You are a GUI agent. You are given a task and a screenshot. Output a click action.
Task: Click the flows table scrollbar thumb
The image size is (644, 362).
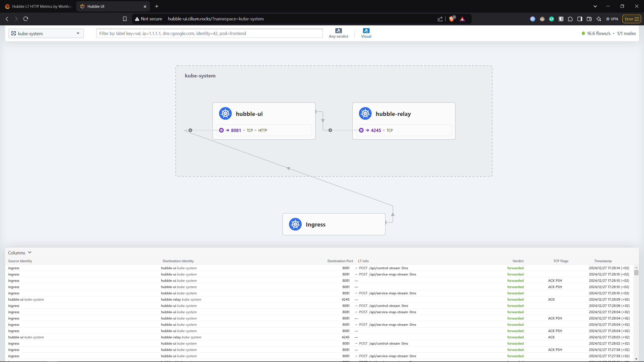tap(636, 273)
